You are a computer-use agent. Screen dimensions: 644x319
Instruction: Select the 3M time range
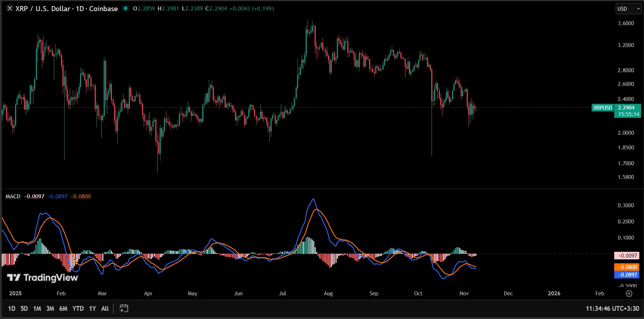pos(50,309)
